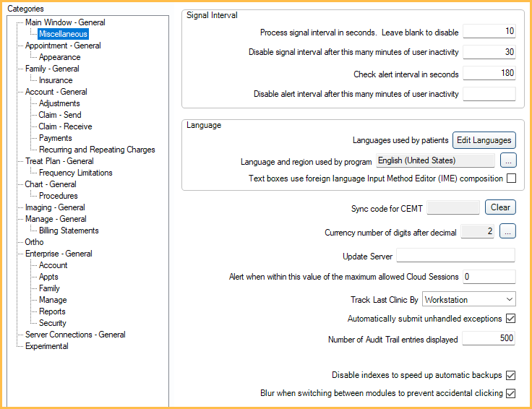Click the Audit Trail entries number field

pyautogui.click(x=489, y=339)
